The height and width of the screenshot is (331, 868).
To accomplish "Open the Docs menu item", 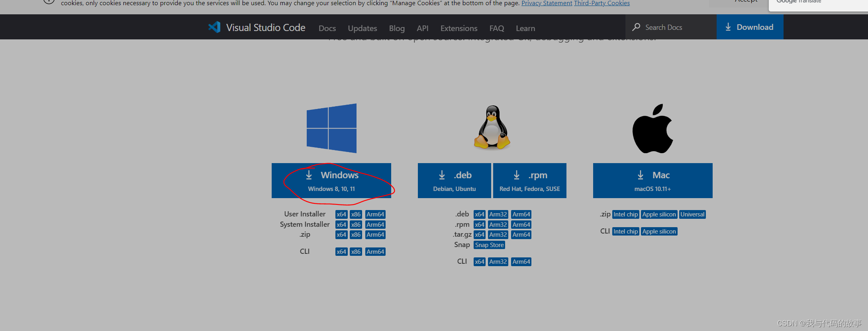I will [327, 28].
